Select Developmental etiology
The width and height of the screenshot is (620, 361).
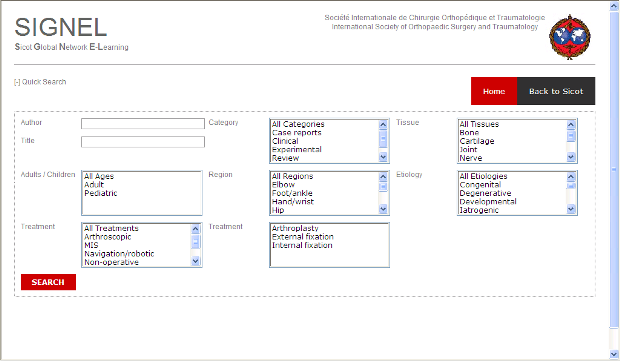488,202
